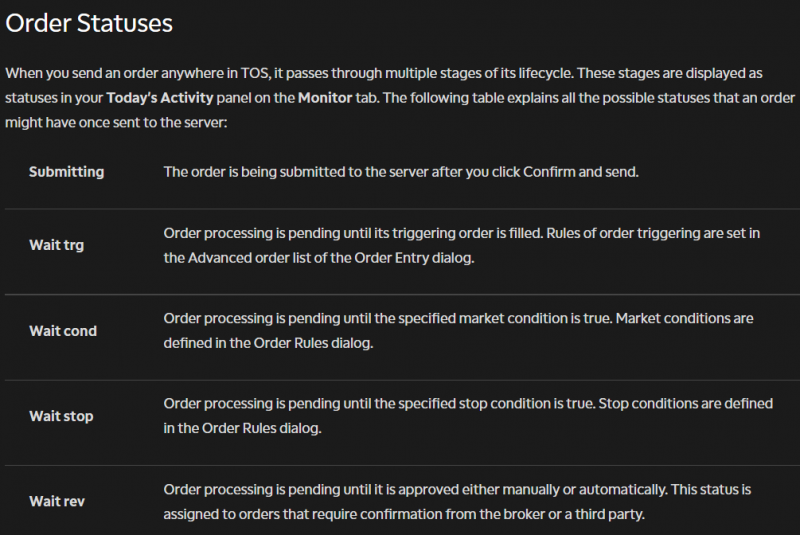Click the Order Statuses heading
The height and width of the screenshot is (535, 800).
89,22
